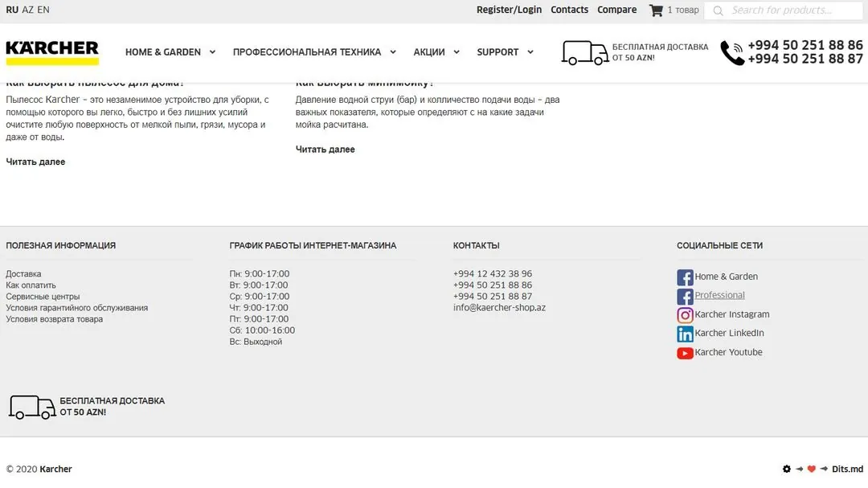Open Karcher Instagram icon
Image resolution: width=868 pixels, height=488 pixels.
(x=685, y=314)
